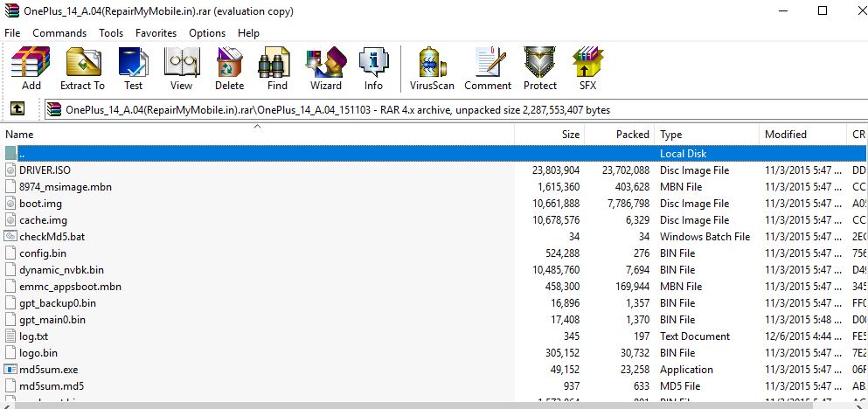Select the boot.img file

pyautogui.click(x=40, y=204)
